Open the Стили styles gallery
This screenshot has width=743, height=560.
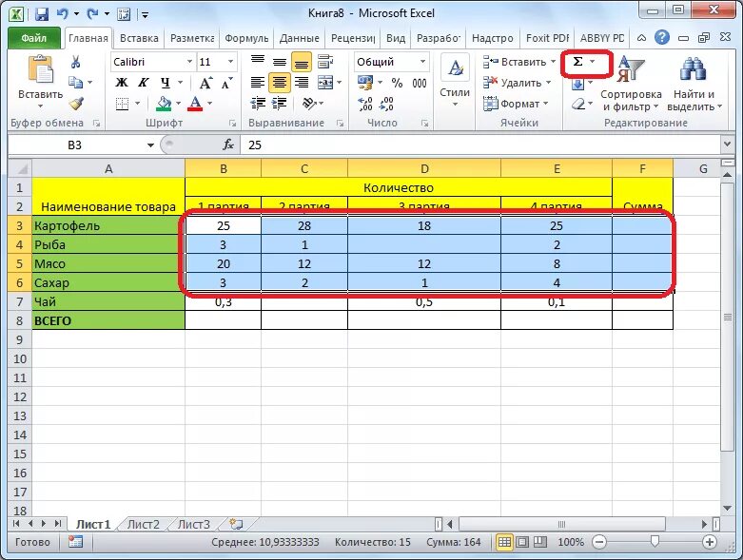tap(455, 81)
